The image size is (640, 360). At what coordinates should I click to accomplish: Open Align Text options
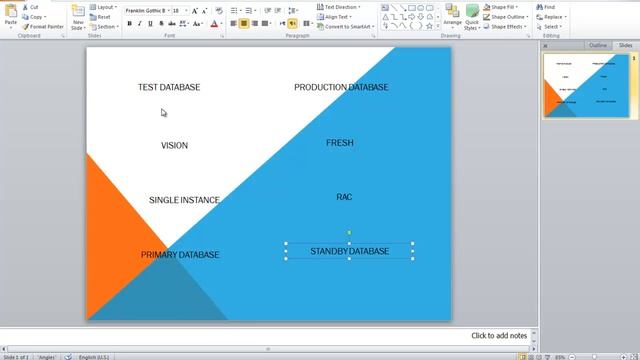tap(334, 17)
